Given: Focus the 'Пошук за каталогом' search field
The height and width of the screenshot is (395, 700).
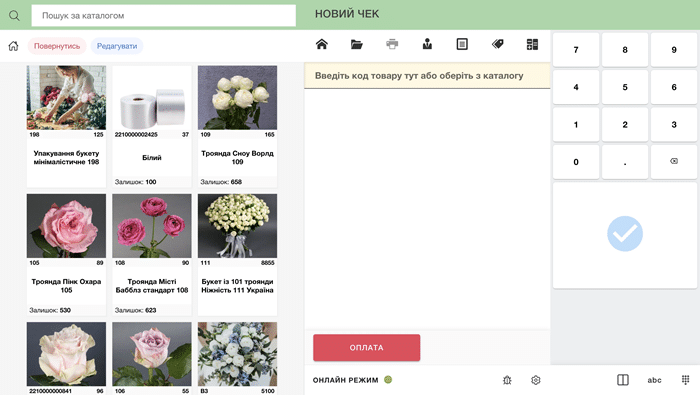Looking at the screenshot, I should click(x=163, y=16).
